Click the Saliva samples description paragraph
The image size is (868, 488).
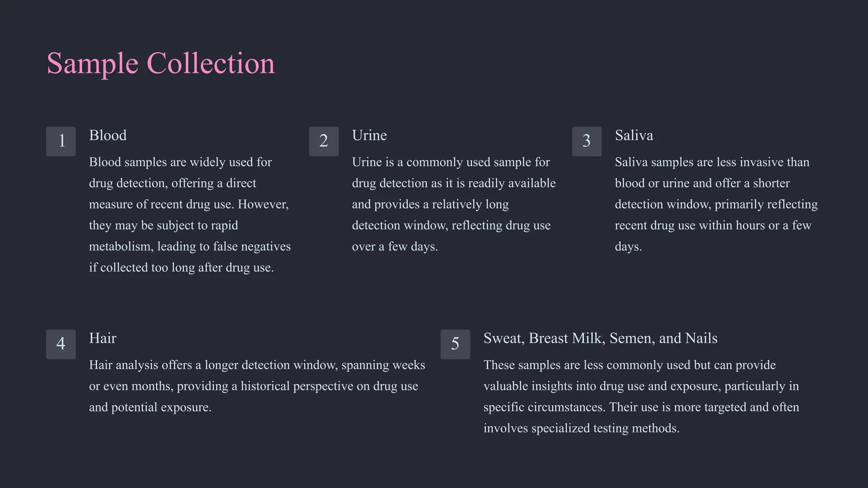click(x=716, y=204)
